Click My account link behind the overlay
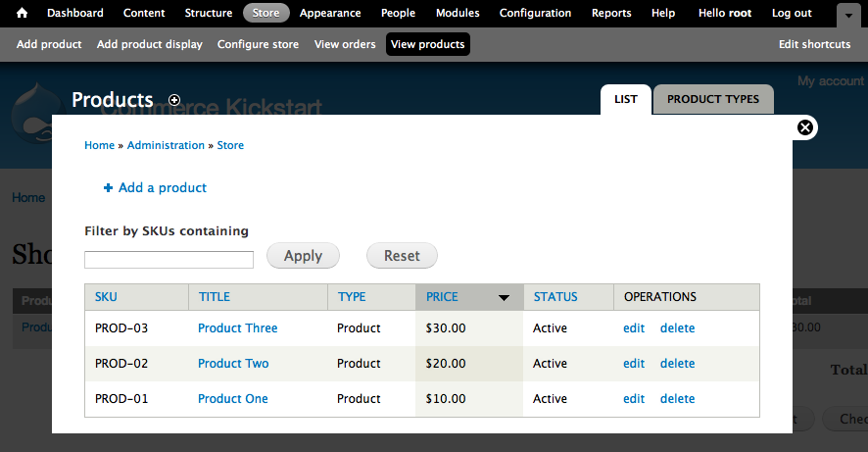 831,81
